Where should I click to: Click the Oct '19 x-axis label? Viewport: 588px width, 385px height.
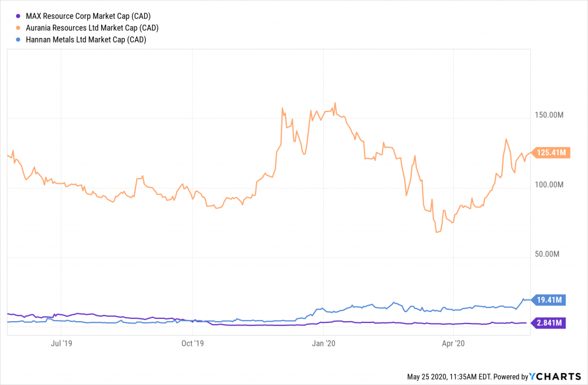pyautogui.click(x=192, y=344)
